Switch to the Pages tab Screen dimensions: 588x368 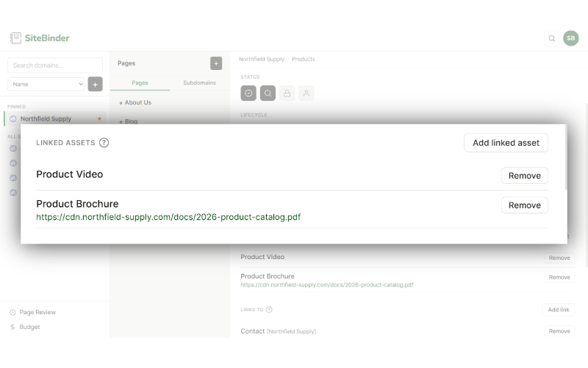click(140, 82)
